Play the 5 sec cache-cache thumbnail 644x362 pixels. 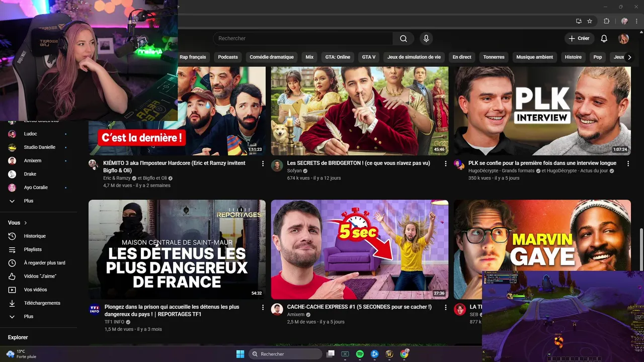coord(360,250)
